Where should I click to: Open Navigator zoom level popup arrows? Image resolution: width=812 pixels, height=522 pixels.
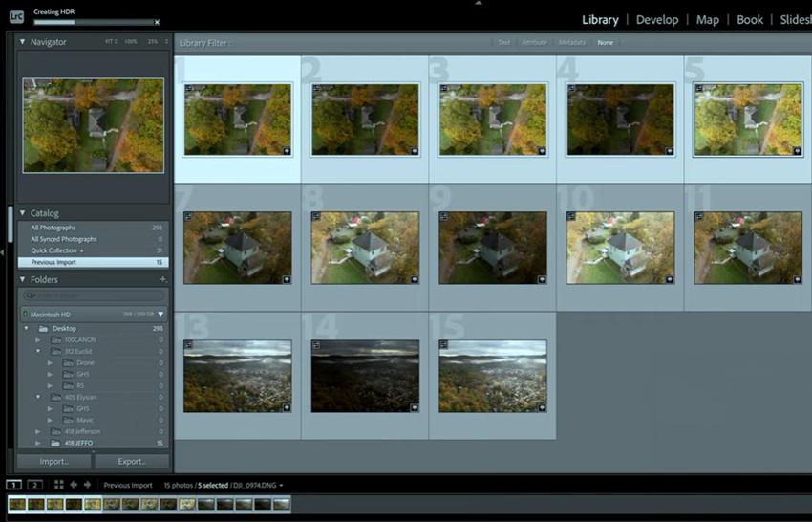(166, 41)
